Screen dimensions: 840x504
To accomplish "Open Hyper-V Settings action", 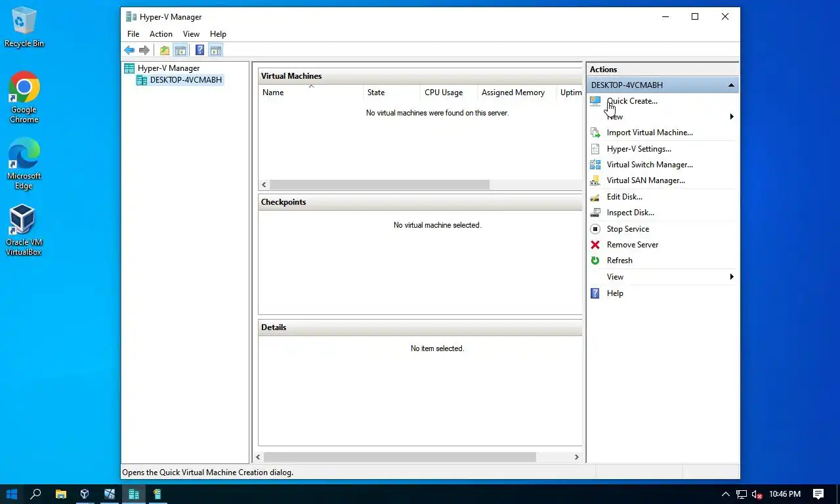I will [x=639, y=149].
